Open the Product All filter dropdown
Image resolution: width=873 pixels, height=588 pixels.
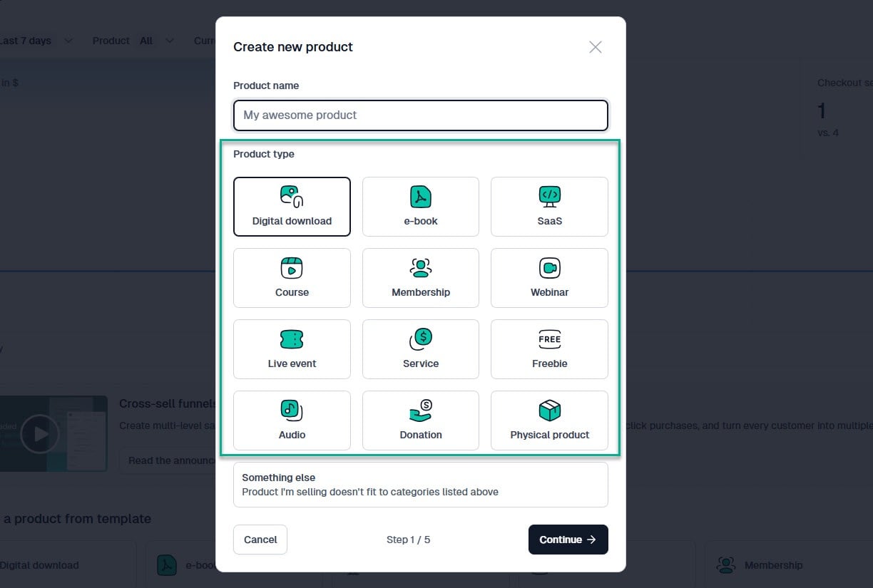[x=134, y=41]
